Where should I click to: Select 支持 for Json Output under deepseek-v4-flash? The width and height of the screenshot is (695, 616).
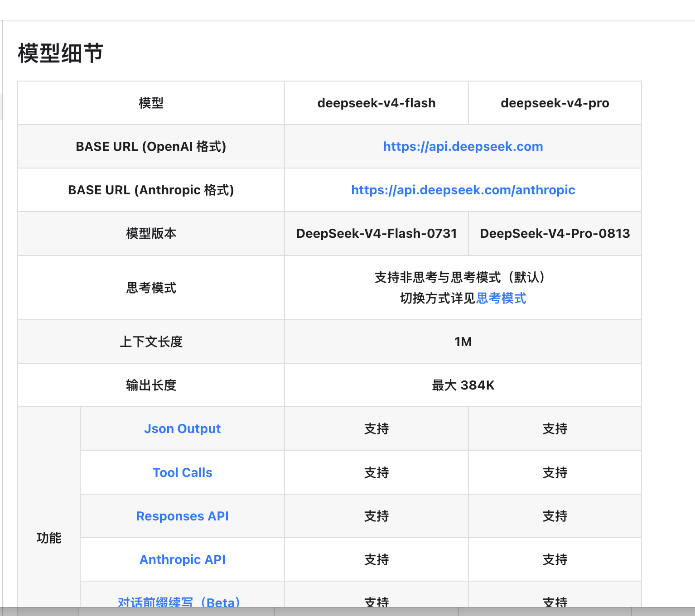tap(376, 428)
